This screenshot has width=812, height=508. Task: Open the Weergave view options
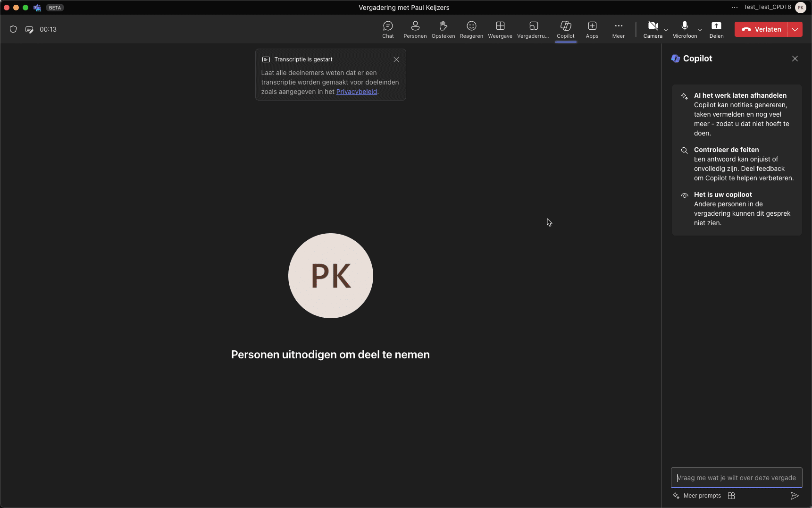(500, 29)
